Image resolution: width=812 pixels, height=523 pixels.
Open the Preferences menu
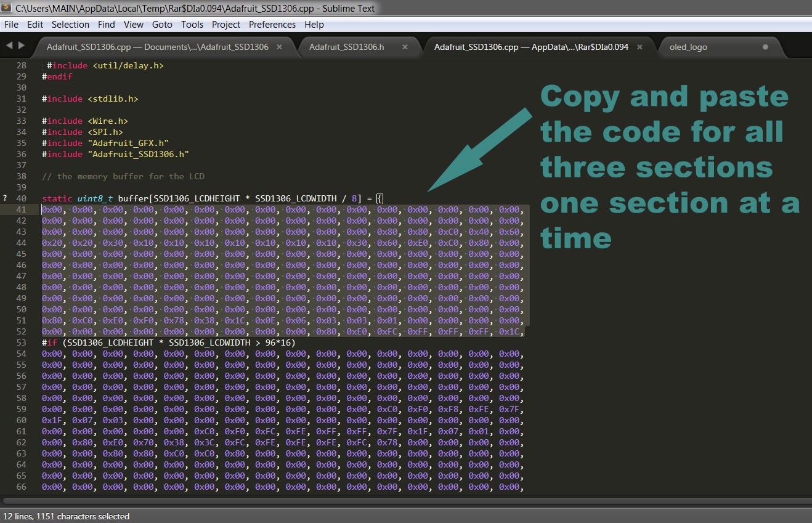coord(272,25)
